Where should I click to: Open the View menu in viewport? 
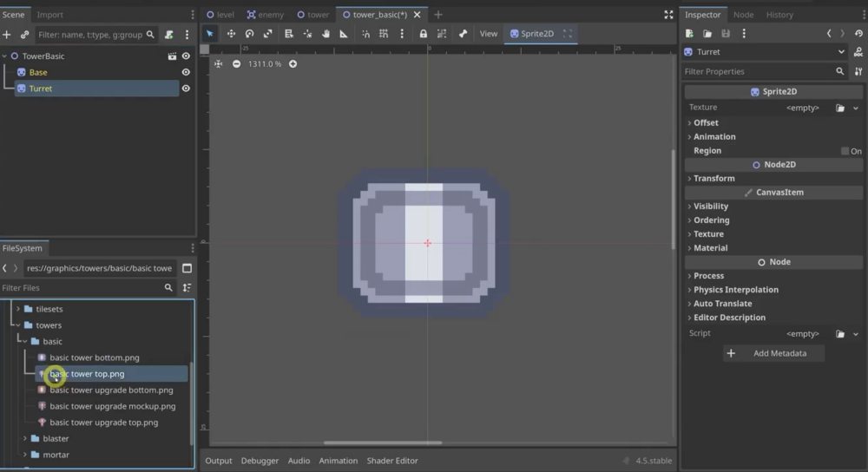point(488,34)
